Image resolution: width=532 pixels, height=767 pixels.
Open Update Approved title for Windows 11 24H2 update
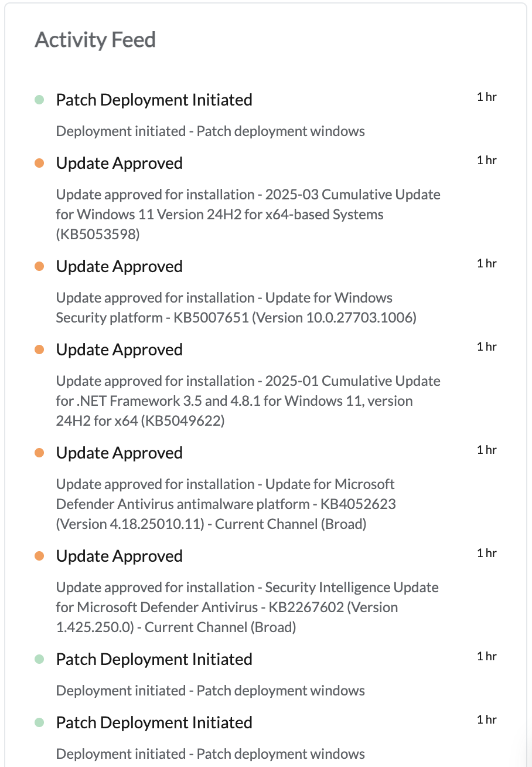pos(119,163)
